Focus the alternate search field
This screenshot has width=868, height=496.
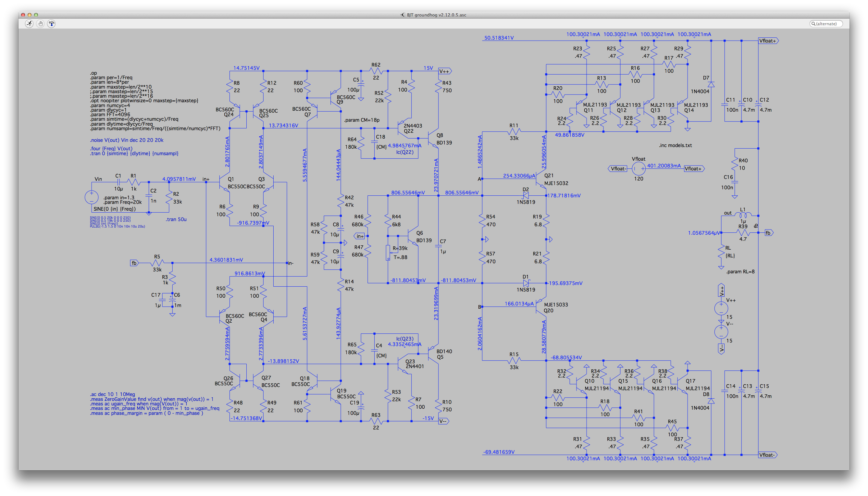click(826, 23)
